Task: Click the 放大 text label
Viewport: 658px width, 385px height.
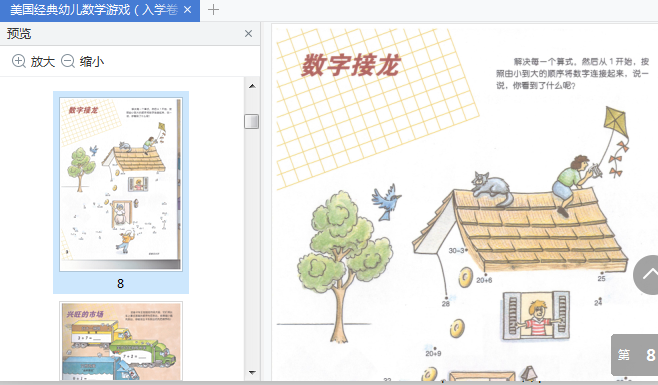Action: click(x=43, y=62)
